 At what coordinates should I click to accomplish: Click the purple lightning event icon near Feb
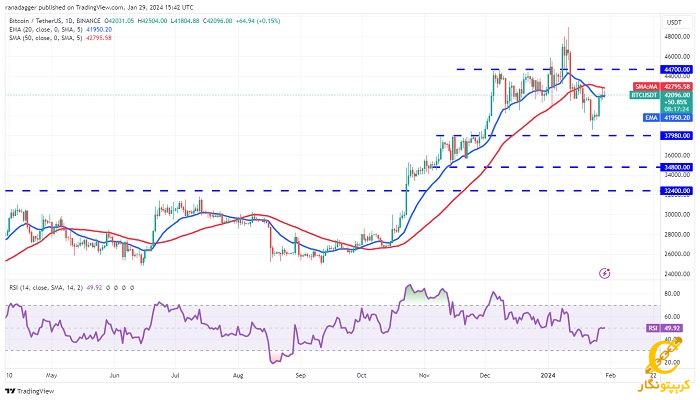pos(604,273)
